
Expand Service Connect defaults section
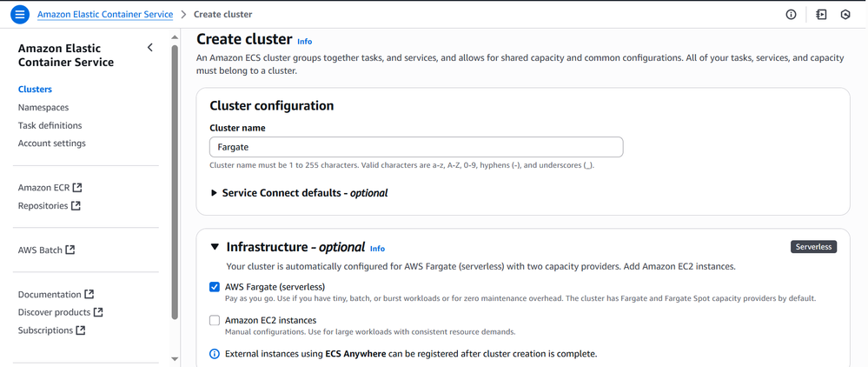tap(215, 193)
